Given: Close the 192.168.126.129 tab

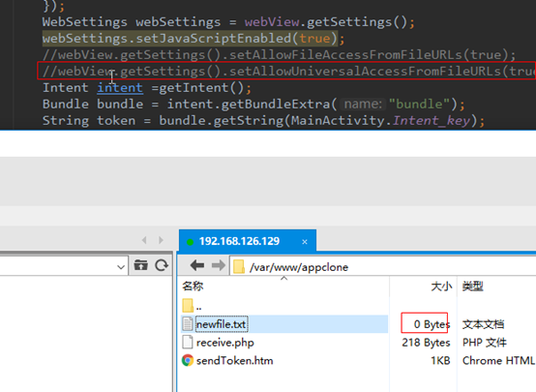Looking at the screenshot, I should pyautogui.click(x=305, y=242).
